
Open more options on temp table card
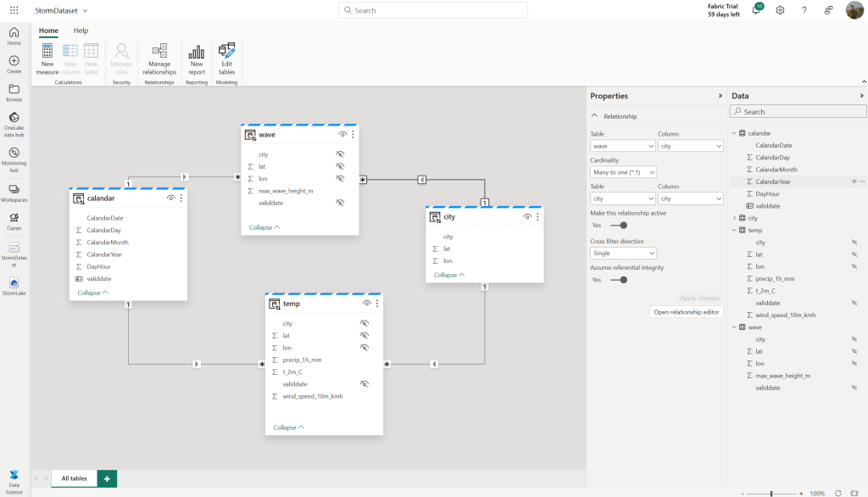click(377, 303)
